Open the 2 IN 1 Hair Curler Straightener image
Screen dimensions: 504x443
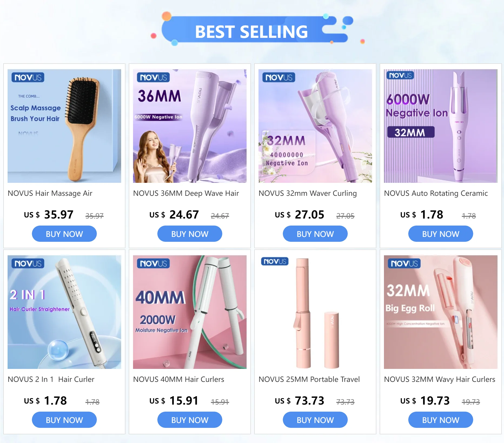click(x=64, y=312)
